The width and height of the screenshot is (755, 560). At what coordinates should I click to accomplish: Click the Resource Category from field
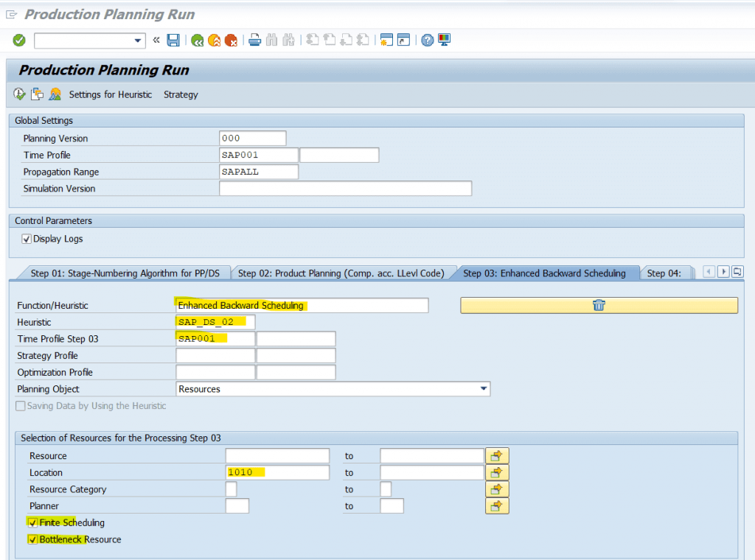point(231,489)
